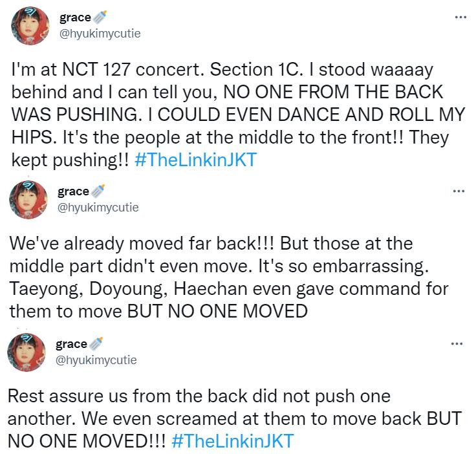This screenshot has width=476, height=454.
Task: Click @hyukimycutie handle on the NCT 127 concert tweet
Action: [x=100, y=33]
